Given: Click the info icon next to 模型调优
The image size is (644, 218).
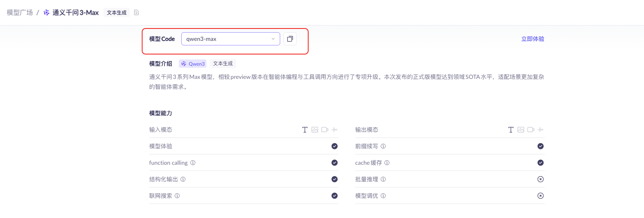Looking at the screenshot, I should coord(383,196).
